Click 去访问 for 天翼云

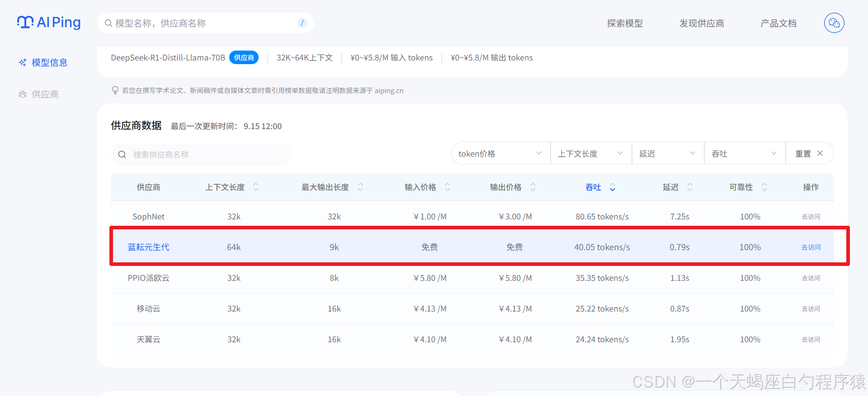pos(811,340)
